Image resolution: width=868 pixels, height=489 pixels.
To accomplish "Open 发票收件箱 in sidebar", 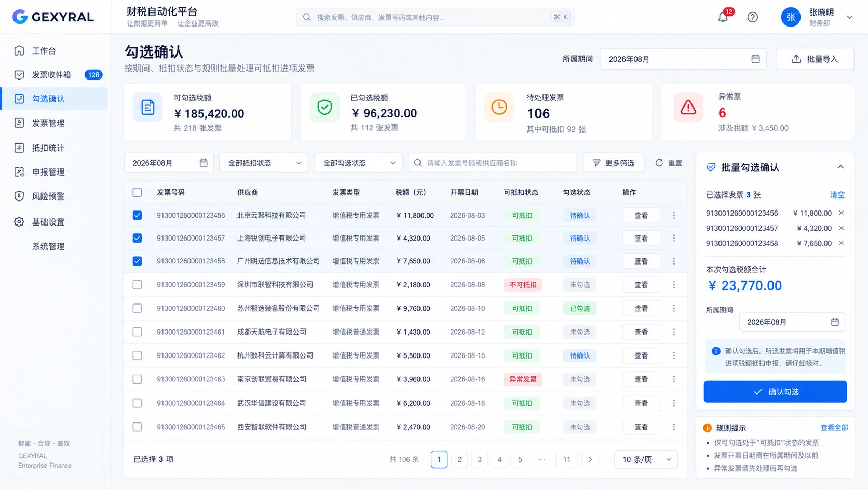I will 55,75.
